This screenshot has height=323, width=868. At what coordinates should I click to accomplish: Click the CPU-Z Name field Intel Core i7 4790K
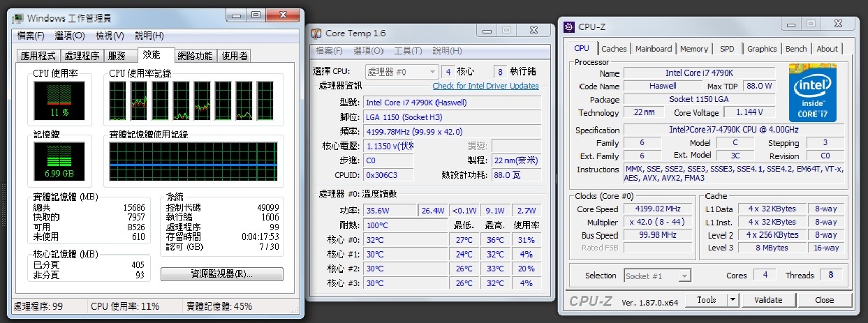tap(699, 73)
